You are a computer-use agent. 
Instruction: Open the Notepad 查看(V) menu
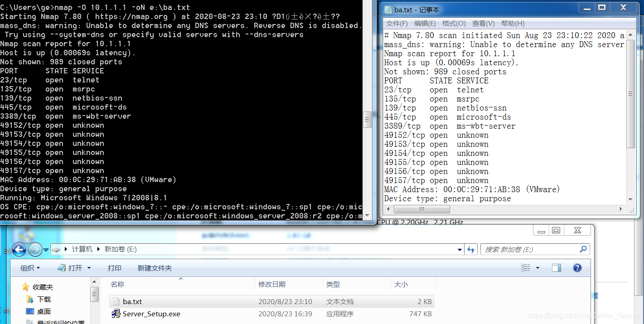(484, 24)
